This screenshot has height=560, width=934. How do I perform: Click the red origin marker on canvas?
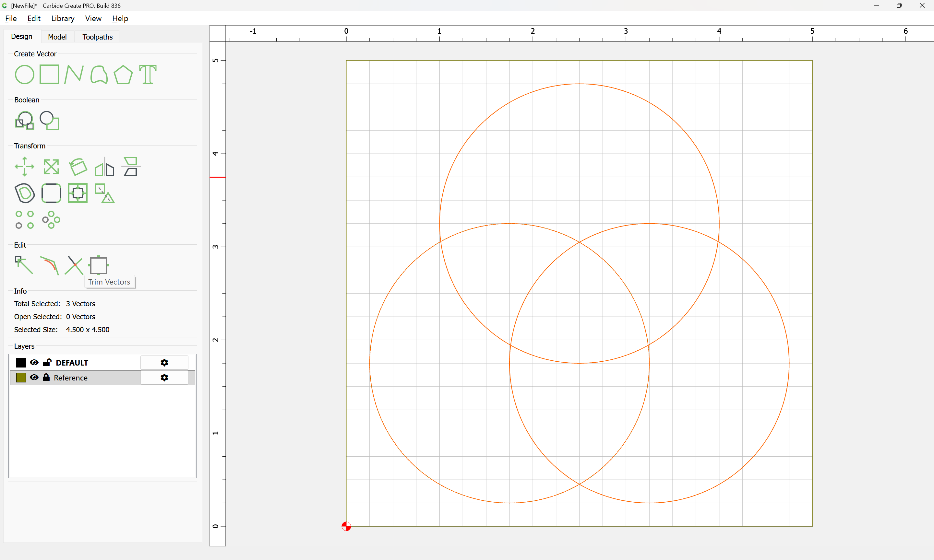tap(346, 526)
